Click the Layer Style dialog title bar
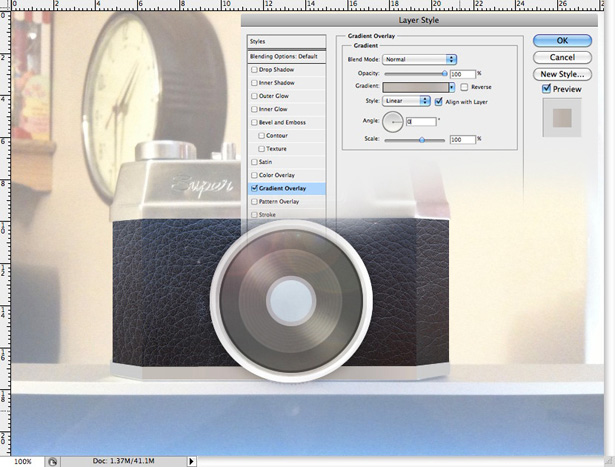This screenshot has width=615, height=467. tap(419, 20)
